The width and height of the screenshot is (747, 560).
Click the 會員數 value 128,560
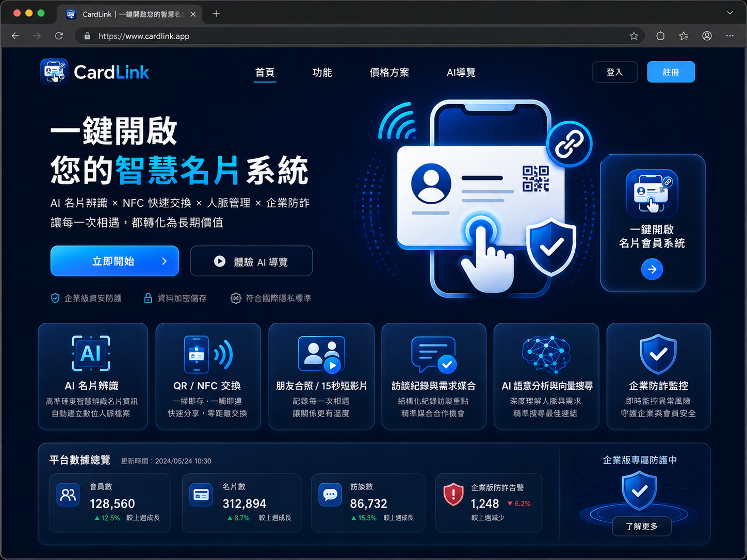click(112, 504)
